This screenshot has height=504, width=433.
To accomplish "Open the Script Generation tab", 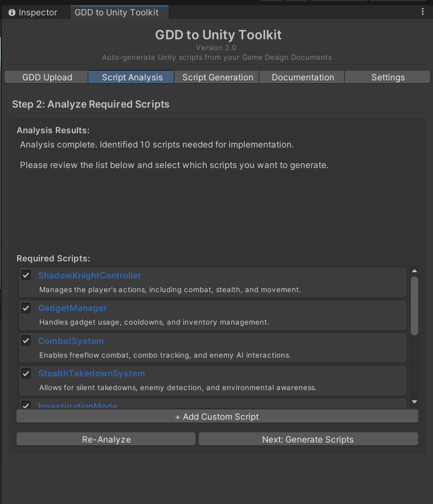I will [218, 77].
